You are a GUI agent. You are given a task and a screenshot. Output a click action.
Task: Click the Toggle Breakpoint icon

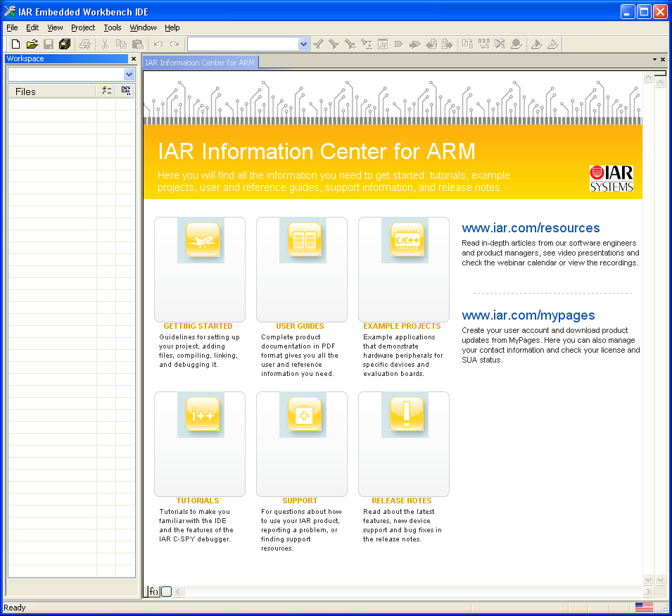click(x=516, y=44)
